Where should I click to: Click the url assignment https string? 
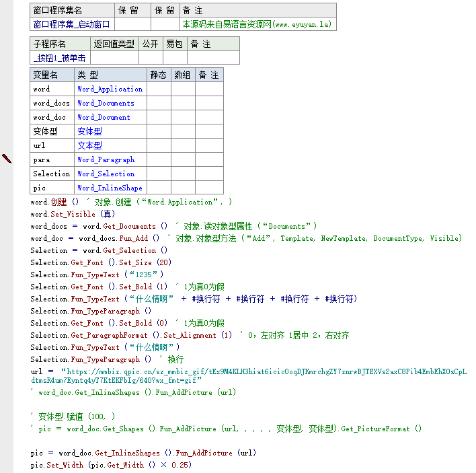[249, 376]
